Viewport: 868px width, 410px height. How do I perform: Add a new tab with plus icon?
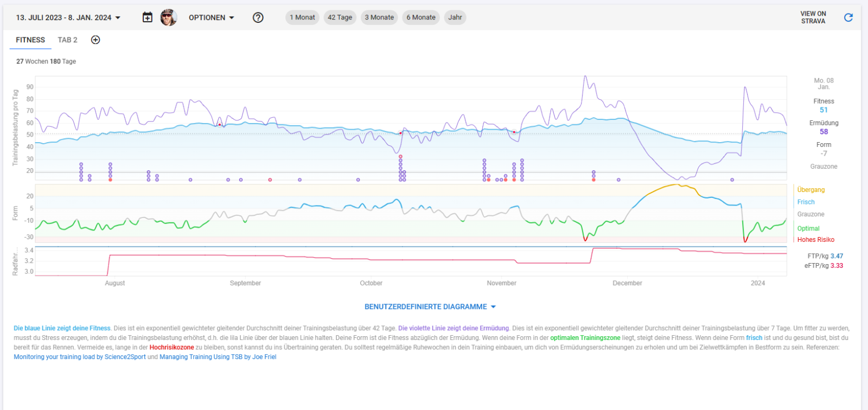[95, 40]
